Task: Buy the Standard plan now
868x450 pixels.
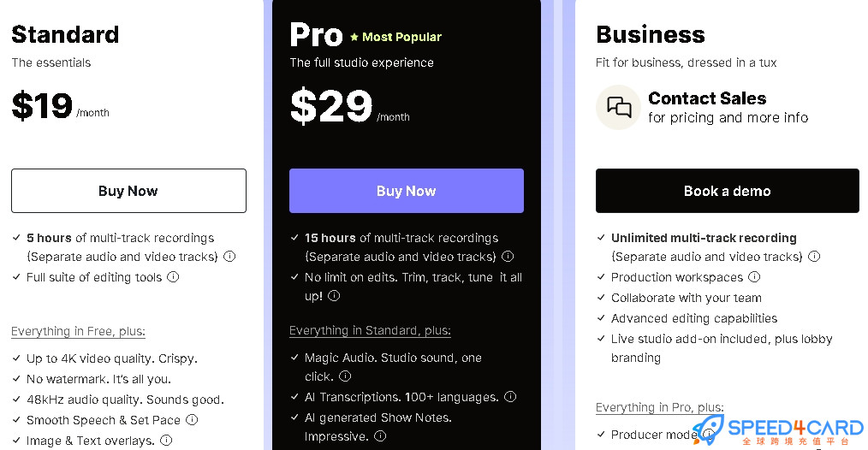Action: pyautogui.click(x=128, y=191)
